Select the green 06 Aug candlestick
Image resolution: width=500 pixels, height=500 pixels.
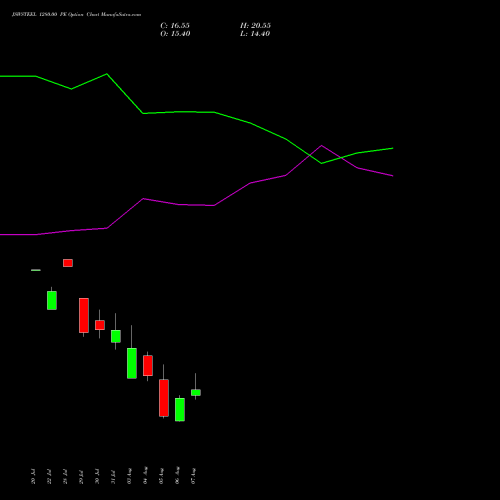pos(180,409)
